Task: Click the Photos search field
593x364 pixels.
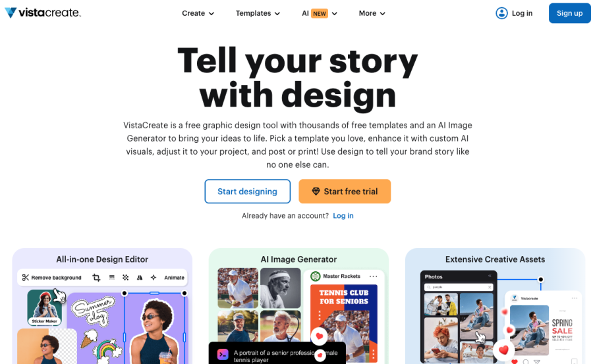Action: 459,287
